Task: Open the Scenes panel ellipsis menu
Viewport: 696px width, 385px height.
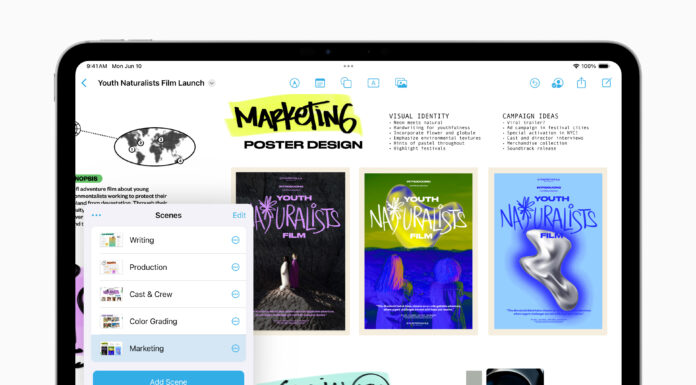Action: 96,215
